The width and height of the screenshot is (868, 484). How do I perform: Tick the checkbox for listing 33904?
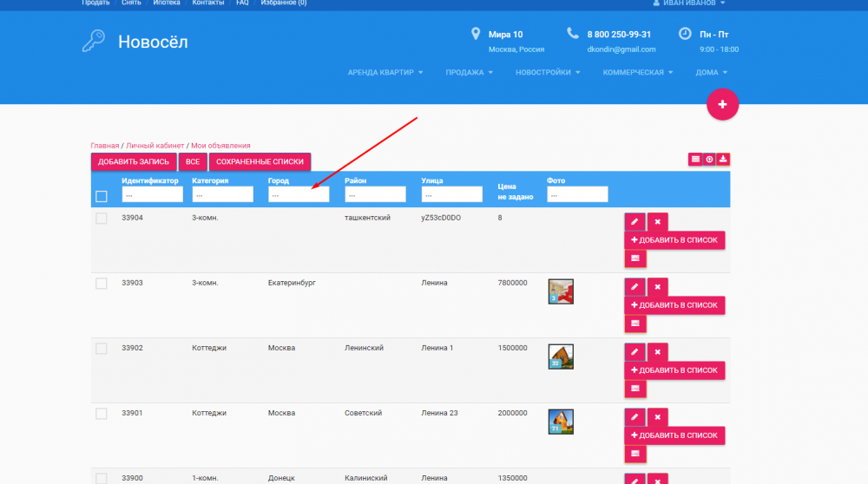[102, 219]
